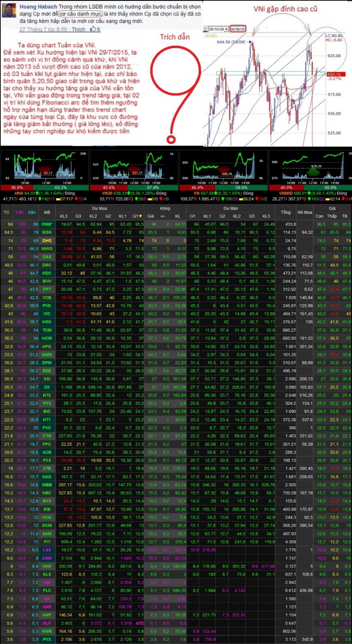Sort by the NN Mua column header
352x644 pixels.
click(x=305, y=212)
